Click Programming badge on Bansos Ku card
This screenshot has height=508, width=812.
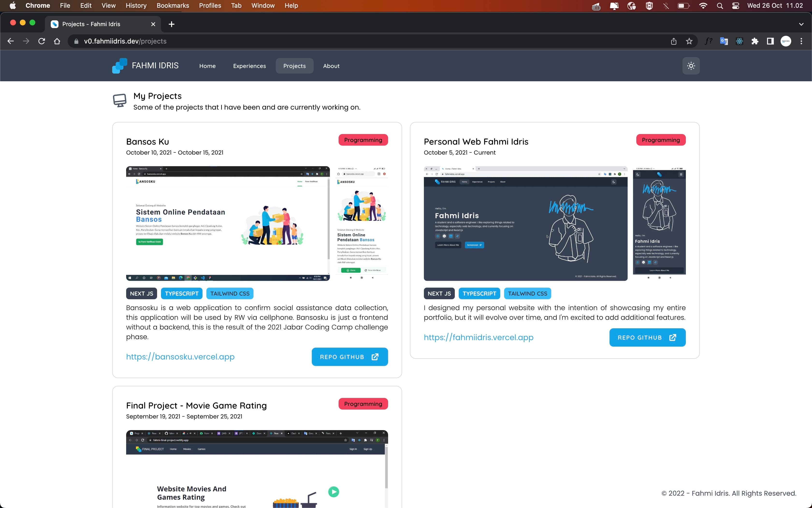363,140
